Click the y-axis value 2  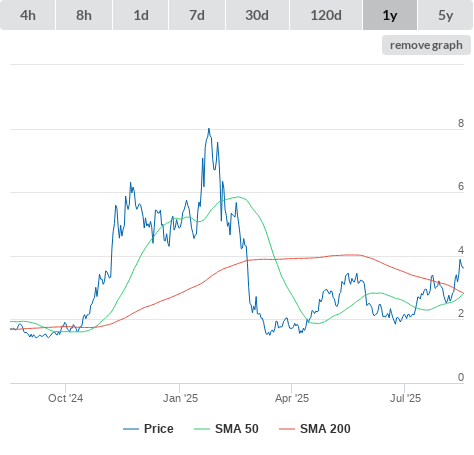tap(461, 313)
